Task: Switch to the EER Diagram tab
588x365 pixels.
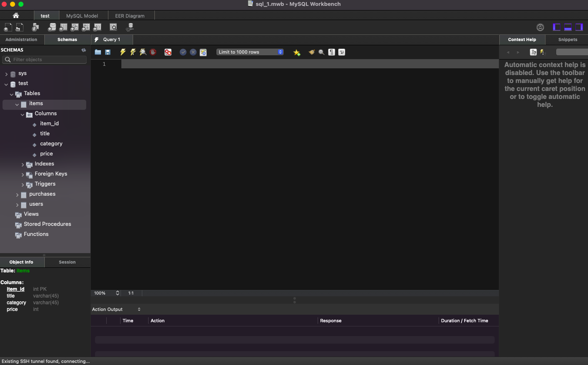Action: (x=130, y=16)
